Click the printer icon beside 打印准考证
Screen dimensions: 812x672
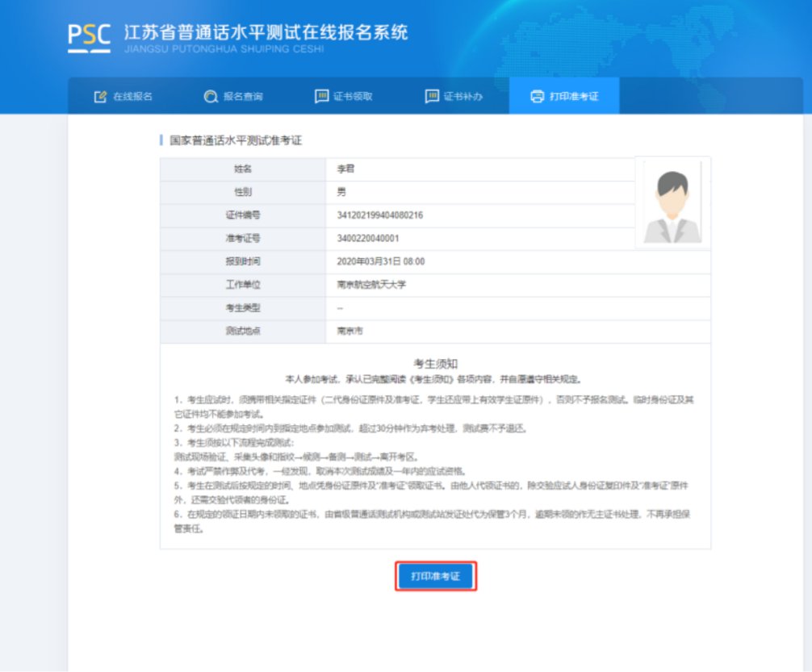pyautogui.click(x=537, y=97)
